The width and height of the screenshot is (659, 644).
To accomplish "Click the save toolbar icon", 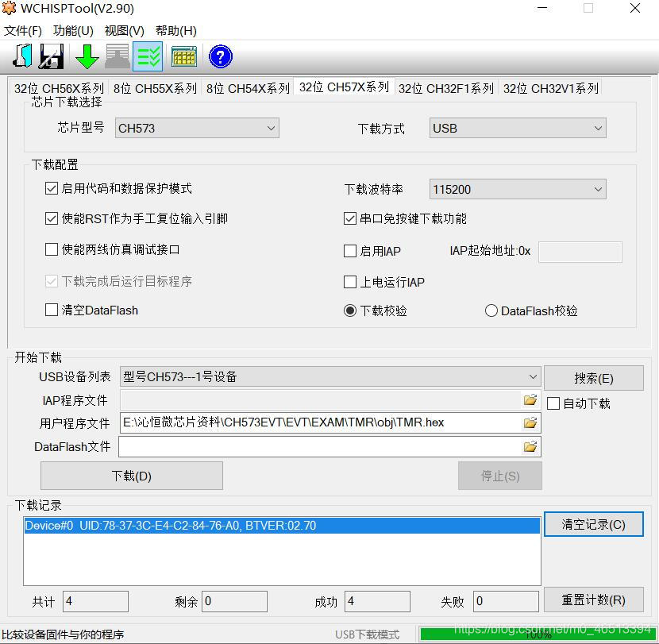I will pos(52,56).
